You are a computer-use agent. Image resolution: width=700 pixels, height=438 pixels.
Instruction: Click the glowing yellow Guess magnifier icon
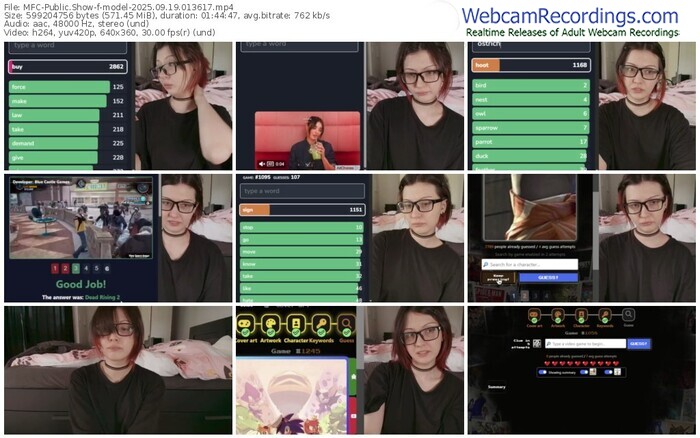(346, 324)
